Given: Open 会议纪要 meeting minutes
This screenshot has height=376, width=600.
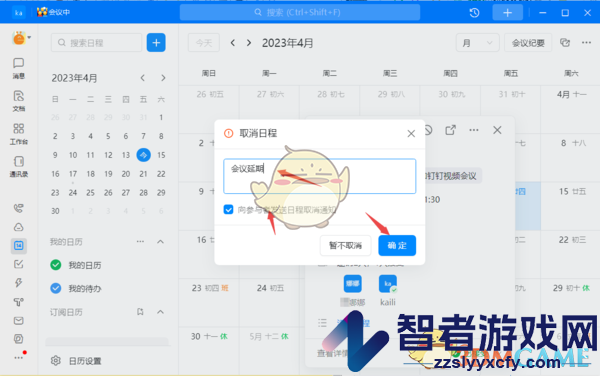Looking at the screenshot, I should pos(528,43).
